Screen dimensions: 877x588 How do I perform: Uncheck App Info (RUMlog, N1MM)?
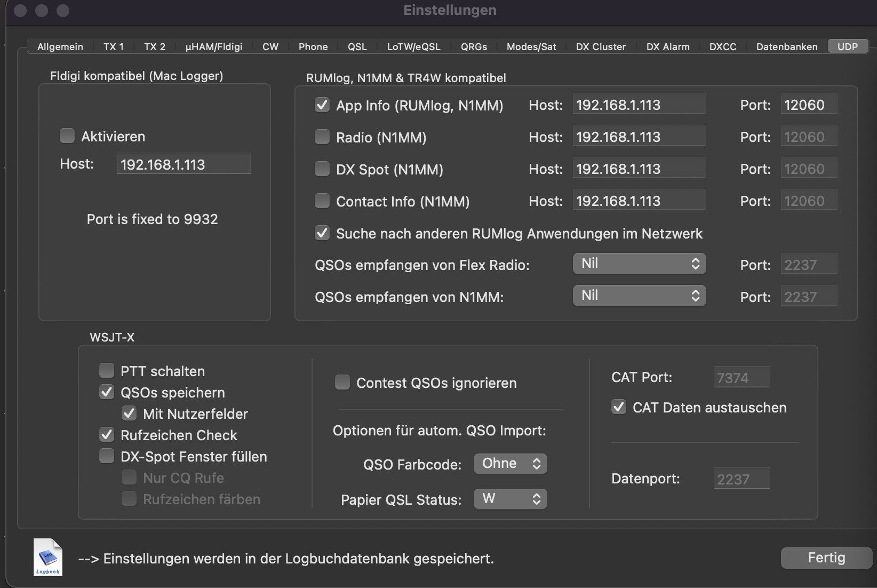coord(322,105)
